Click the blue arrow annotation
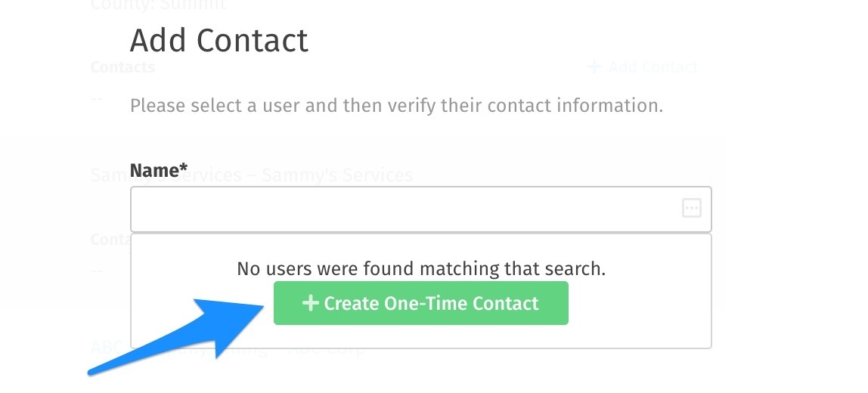Image resolution: width=868 pixels, height=393 pixels. [x=177, y=336]
